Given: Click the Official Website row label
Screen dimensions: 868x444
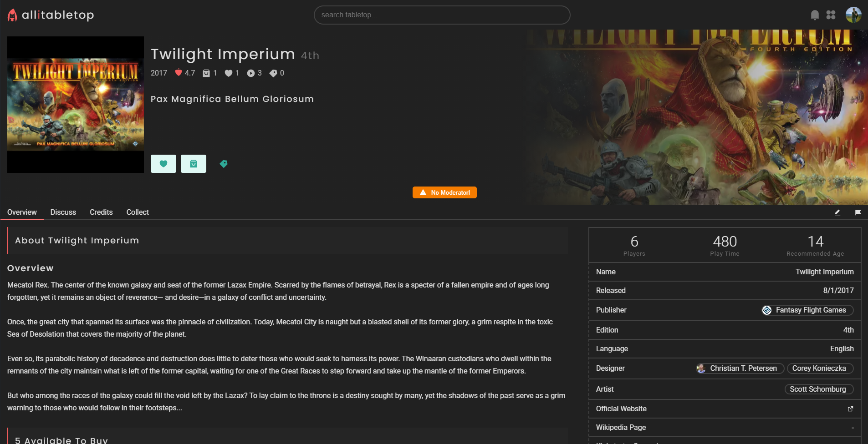Looking at the screenshot, I should [x=621, y=409].
